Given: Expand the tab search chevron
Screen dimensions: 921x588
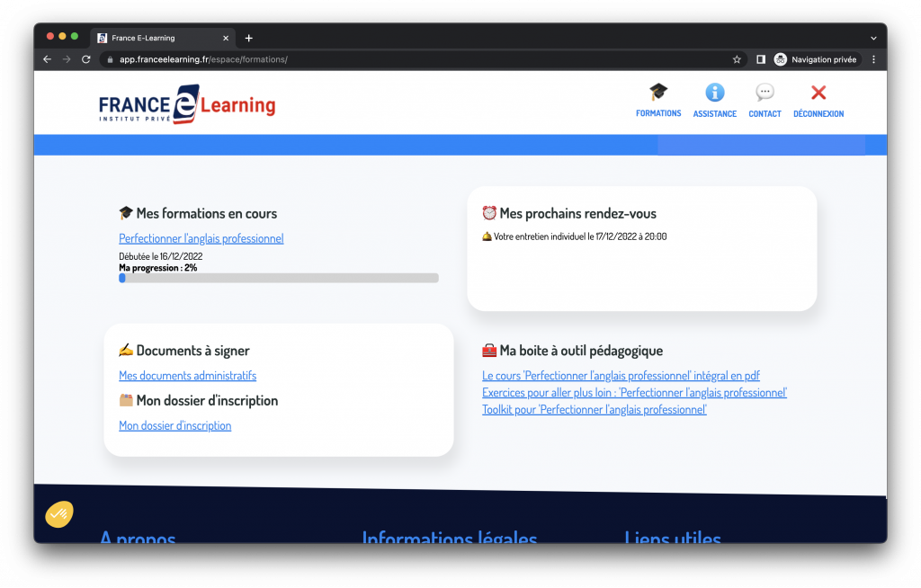Looking at the screenshot, I should click(x=873, y=38).
